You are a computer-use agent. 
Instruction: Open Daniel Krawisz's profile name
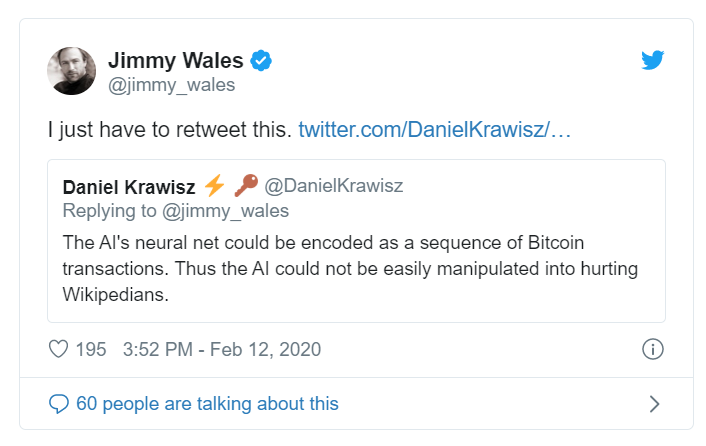pyautogui.click(x=128, y=187)
